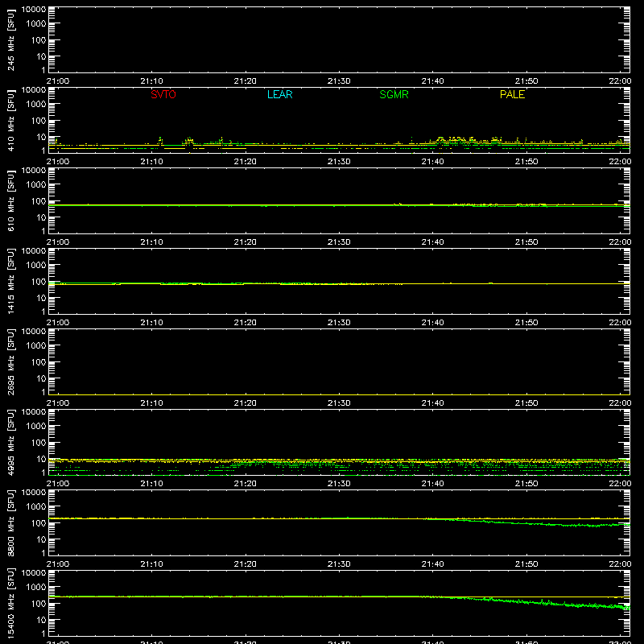The width and height of the screenshot is (644, 644).
Task: Select the 1415 MHz [SFU] axis title
Action: coord(11,282)
